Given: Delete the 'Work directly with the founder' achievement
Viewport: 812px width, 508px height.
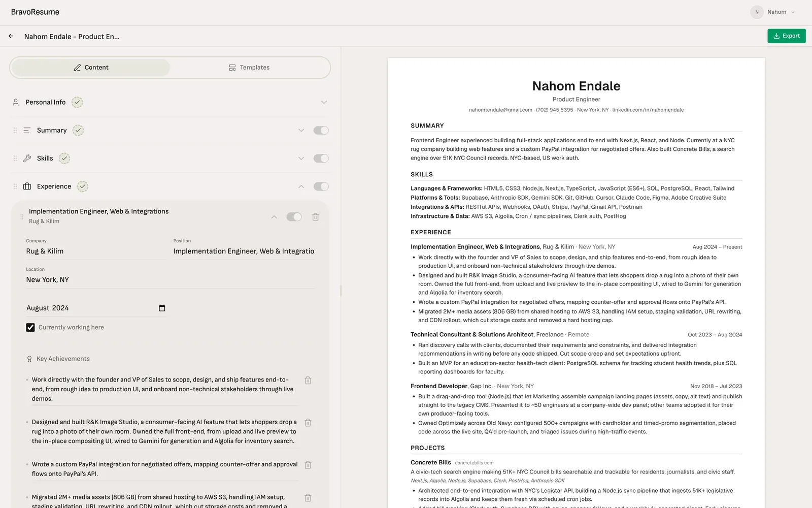Looking at the screenshot, I should tap(308, 380).
